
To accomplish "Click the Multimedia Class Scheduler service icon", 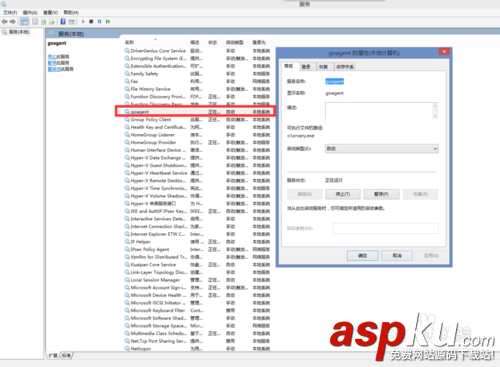I will (x=127, y=333).
